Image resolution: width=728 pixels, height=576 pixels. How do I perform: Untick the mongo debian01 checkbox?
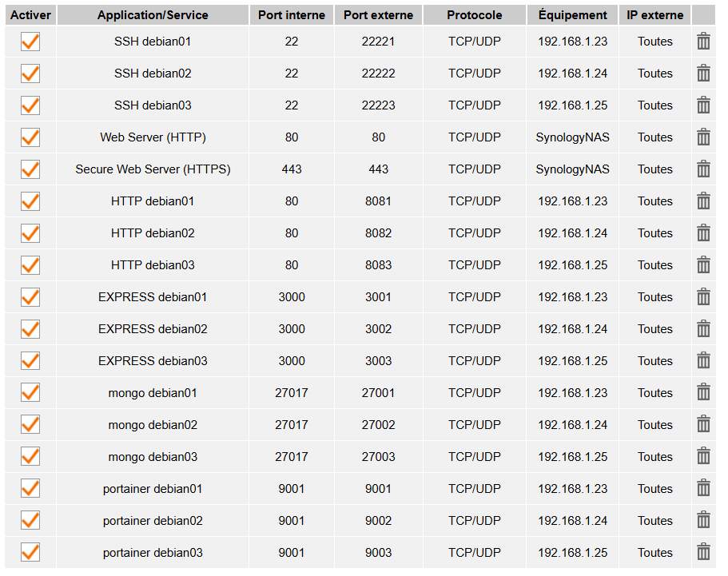pos(30,393)
